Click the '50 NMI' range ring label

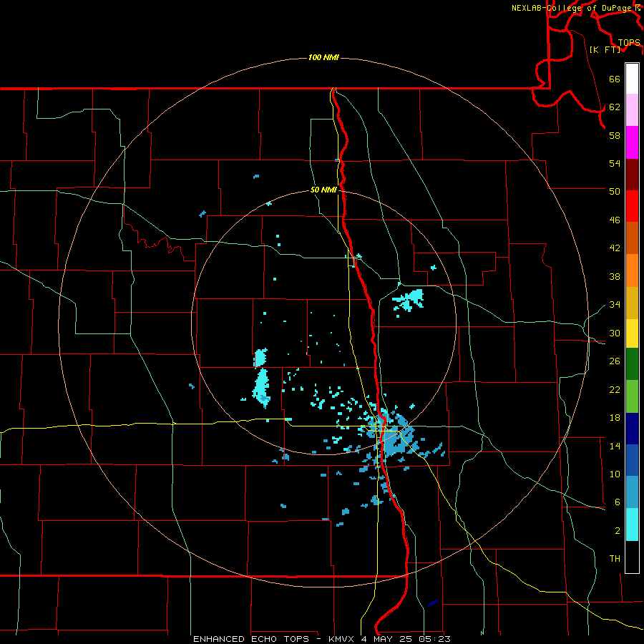(323, 190)
